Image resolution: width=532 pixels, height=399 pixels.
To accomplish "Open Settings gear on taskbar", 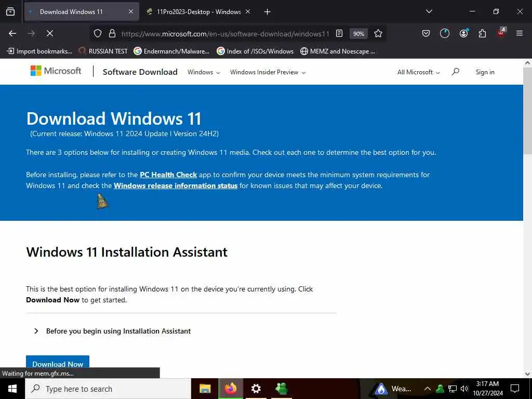I will coord(256,389).
